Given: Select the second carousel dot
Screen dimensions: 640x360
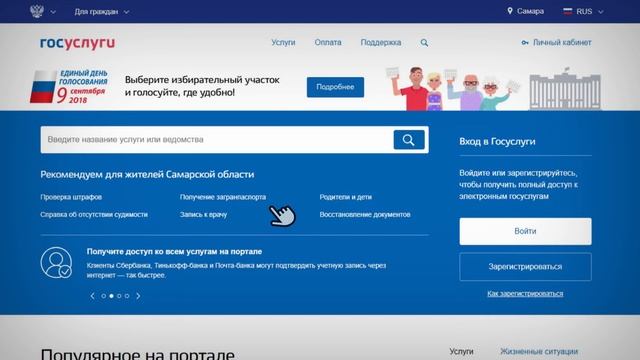Looking at the screenshot, I should click(x=111, y=296).
